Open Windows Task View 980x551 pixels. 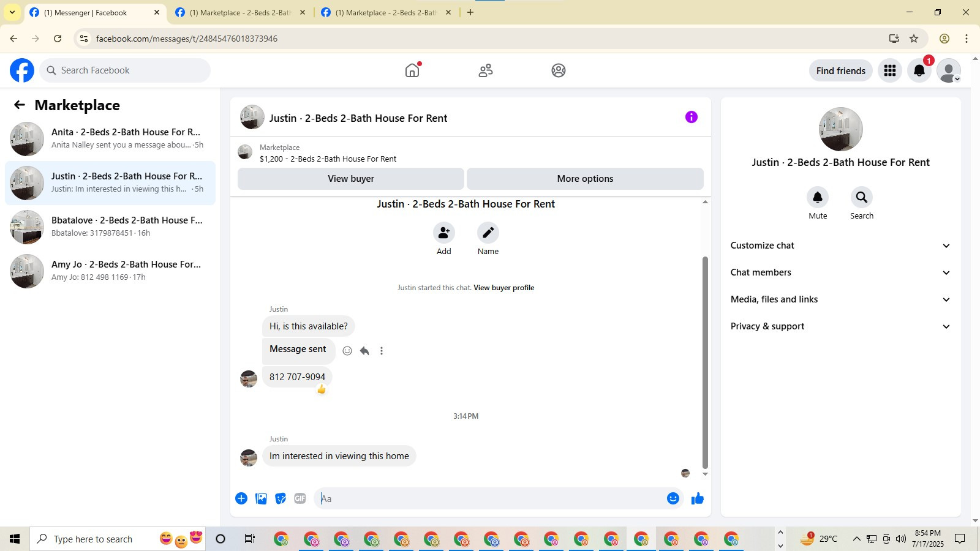(x=249, y=539)
